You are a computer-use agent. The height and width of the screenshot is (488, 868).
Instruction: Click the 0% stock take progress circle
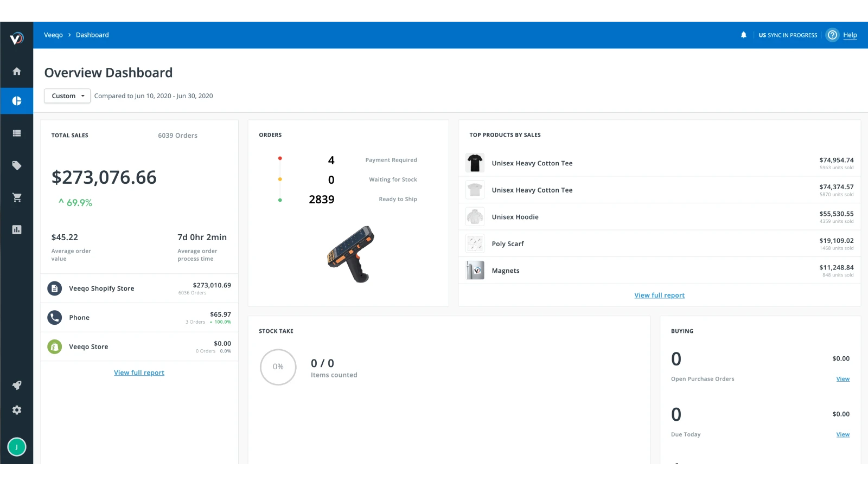[278, 367]
